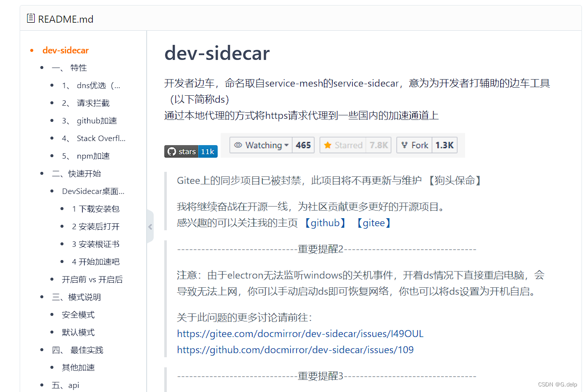Image resolution: width=585 pixels, height=392 pixels.
Task: Click the 关于此问题的更多讨论请前往 text
Action: 244,317
